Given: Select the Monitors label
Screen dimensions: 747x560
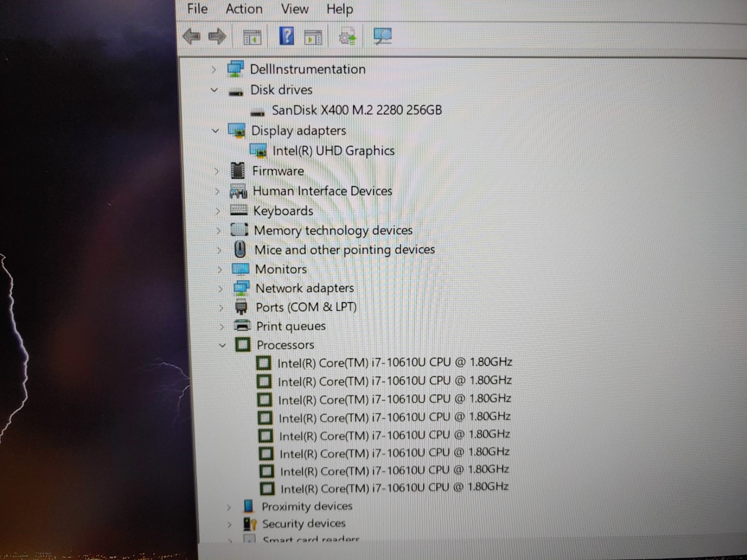Looking at the screenshot, I should (281, 269).
